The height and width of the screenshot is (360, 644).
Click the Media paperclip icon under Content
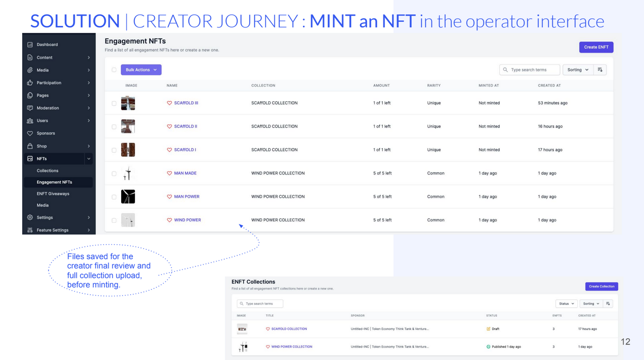pos(30,70)
